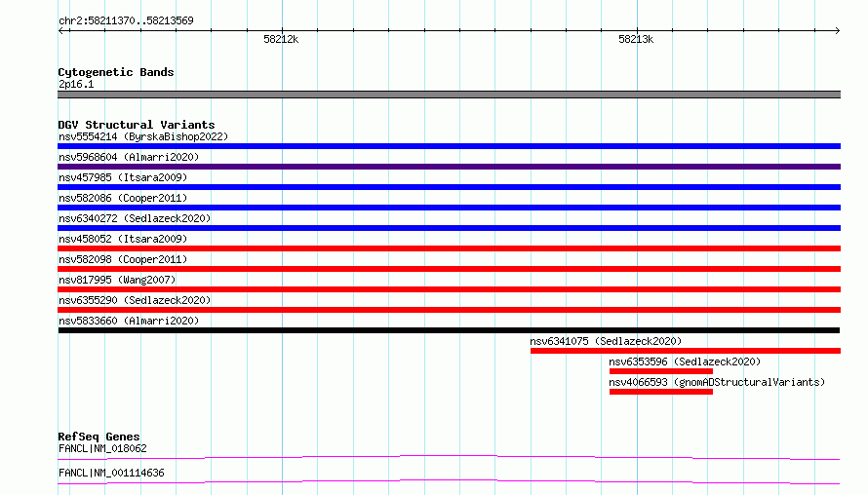Open the FANCL|NM_001114636 gene track line
This screenshot has height=495, width=868.
tap(449, 481)
